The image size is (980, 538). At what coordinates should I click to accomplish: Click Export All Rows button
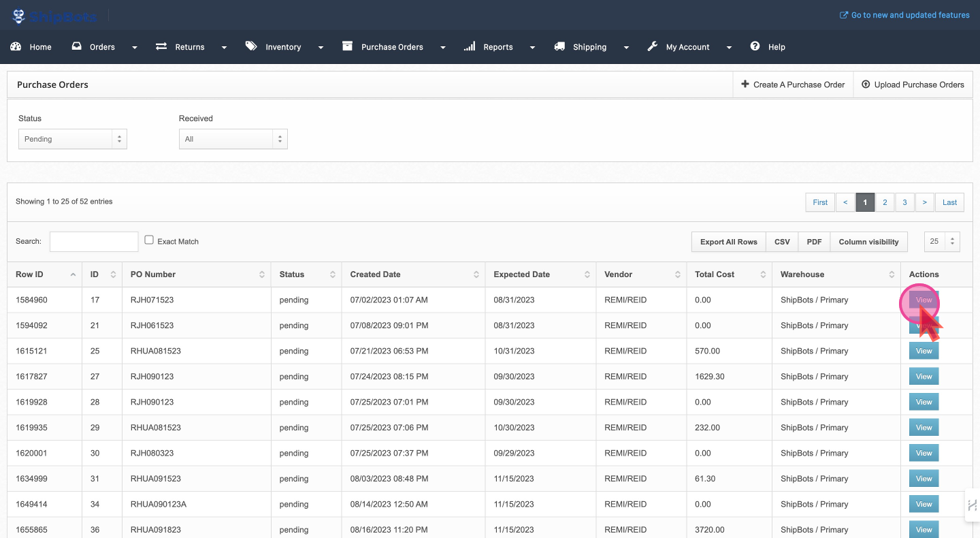click(x=729, y=242)
